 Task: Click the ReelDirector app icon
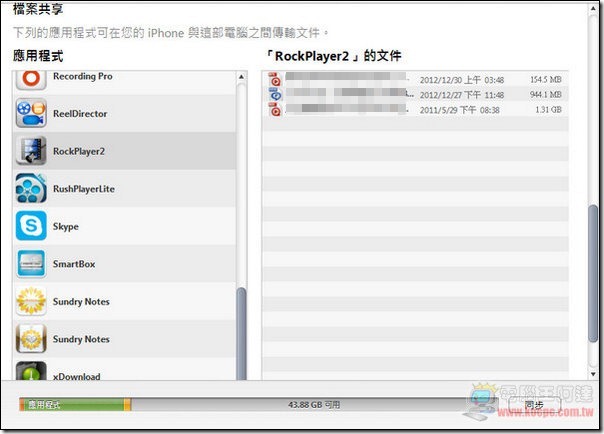click(31, 113)
